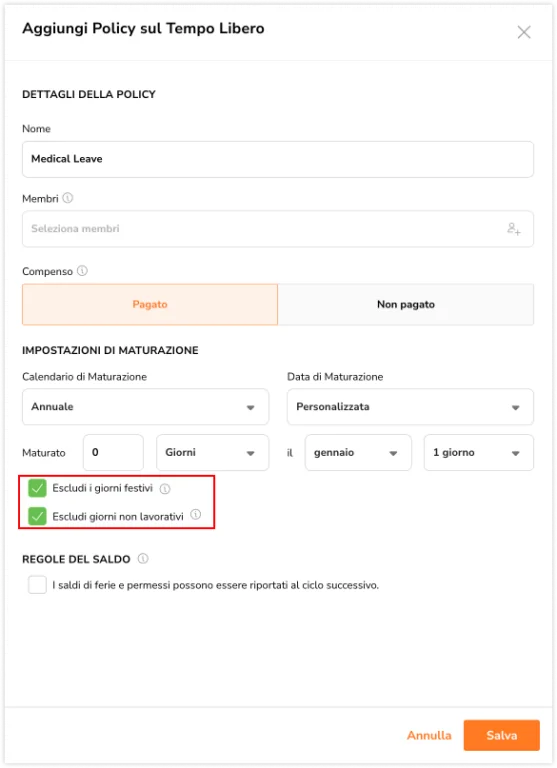Open the 1 giorno day dropdown
This screenshot has height=768, width=557.
[479, 453]
